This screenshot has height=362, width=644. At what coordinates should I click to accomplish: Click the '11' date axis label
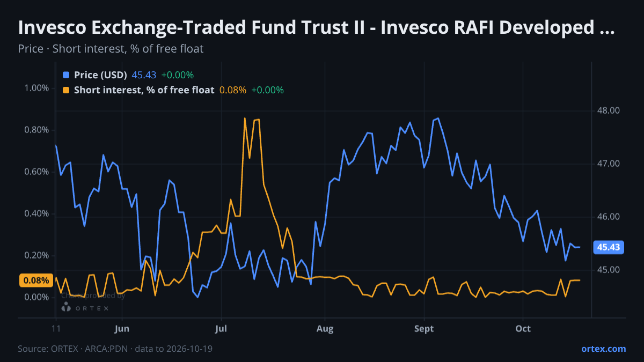pos(56,328)
